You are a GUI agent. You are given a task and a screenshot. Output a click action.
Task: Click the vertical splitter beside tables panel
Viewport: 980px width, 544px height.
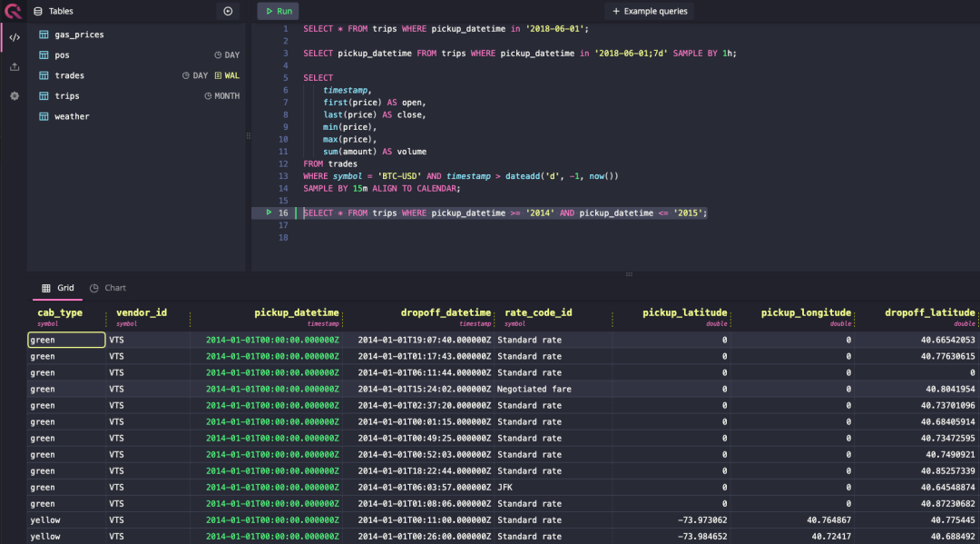248,135
